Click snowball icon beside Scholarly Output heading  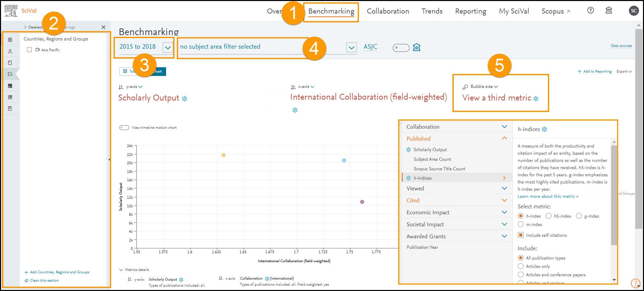click(185, 98)
